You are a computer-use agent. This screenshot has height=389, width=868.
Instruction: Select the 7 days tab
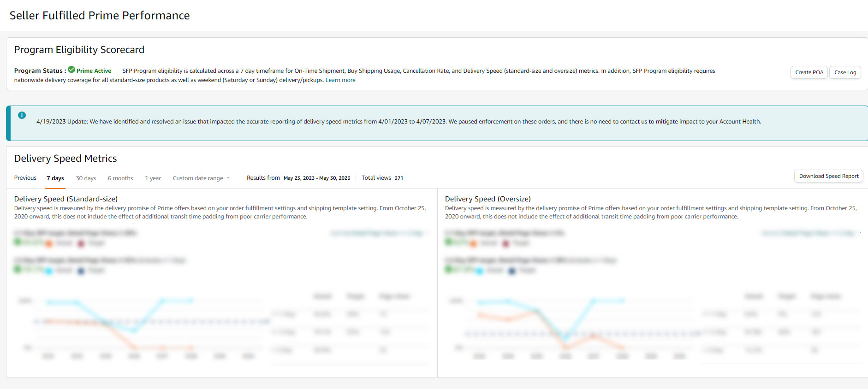(x=55, y=178)
